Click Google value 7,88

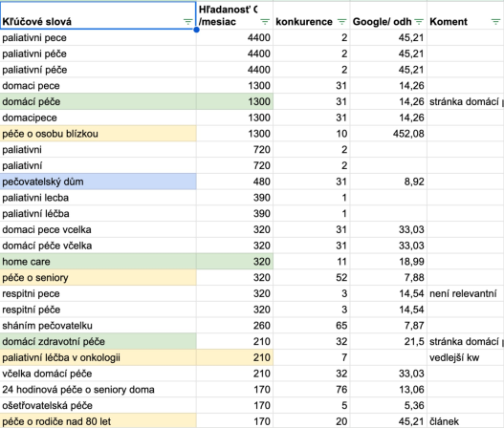(x=414, y=277)
